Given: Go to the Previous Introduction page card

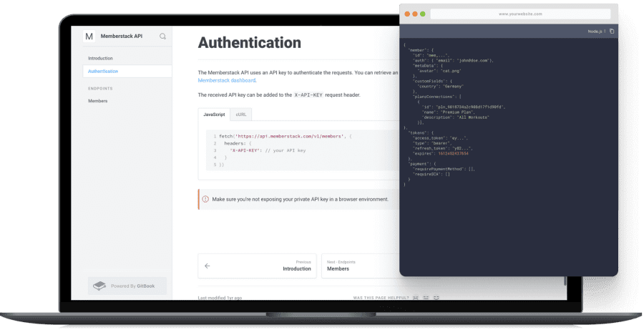Looking at the screenshot, I should click(x=257, y=266).
